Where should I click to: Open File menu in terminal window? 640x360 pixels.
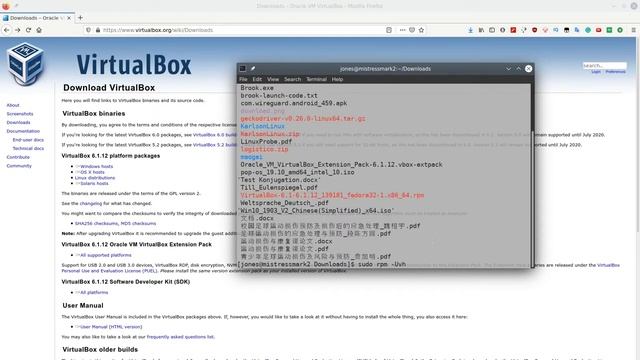243,79
